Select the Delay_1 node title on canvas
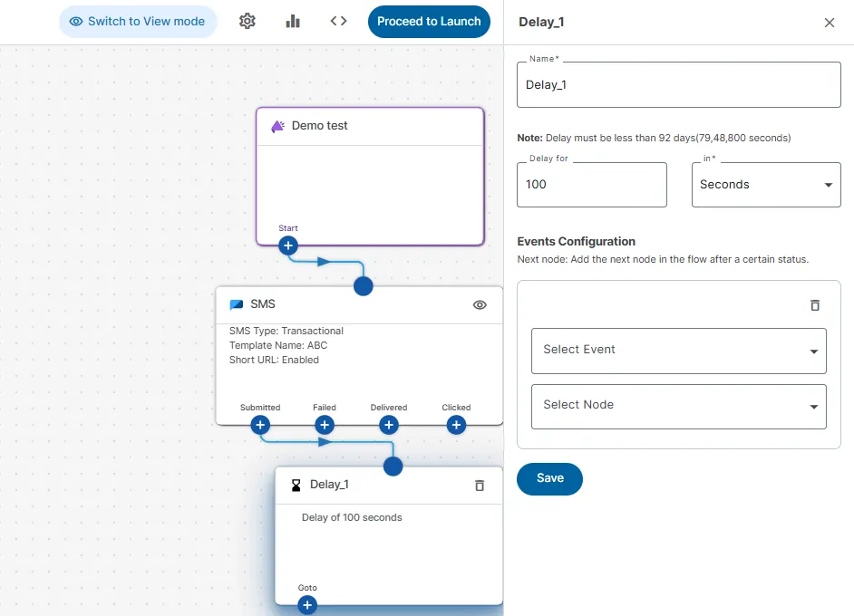This screenshot has height=616, width=854. [x=329, y=485]
